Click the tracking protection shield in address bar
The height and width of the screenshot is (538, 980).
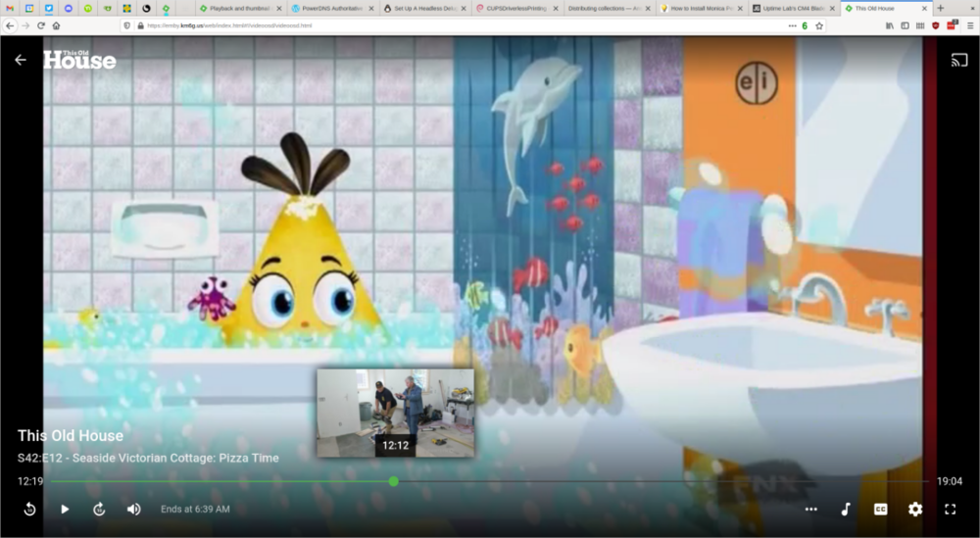(127, 25)
